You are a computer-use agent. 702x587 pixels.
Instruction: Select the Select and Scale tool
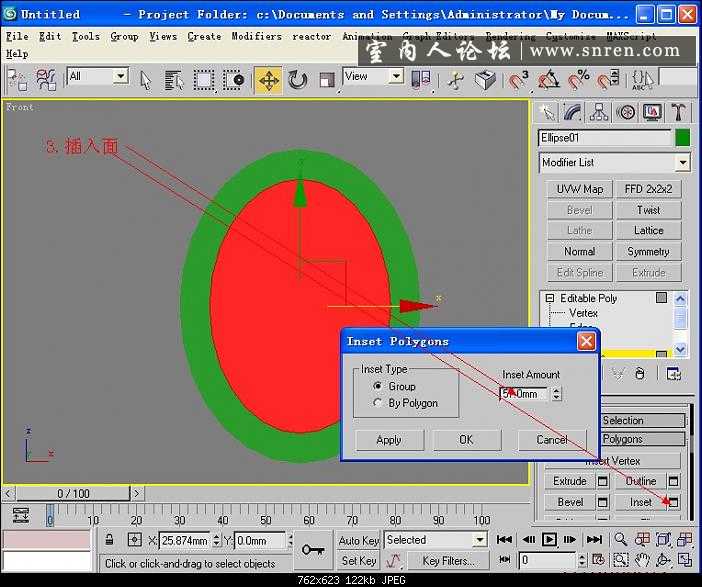[x=327, y=80]
